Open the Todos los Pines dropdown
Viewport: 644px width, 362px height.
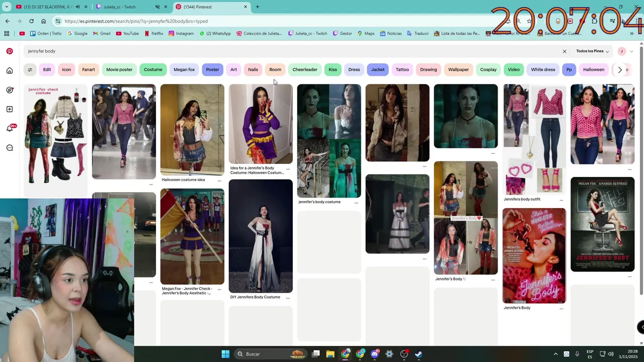click(x=592, y=51)
